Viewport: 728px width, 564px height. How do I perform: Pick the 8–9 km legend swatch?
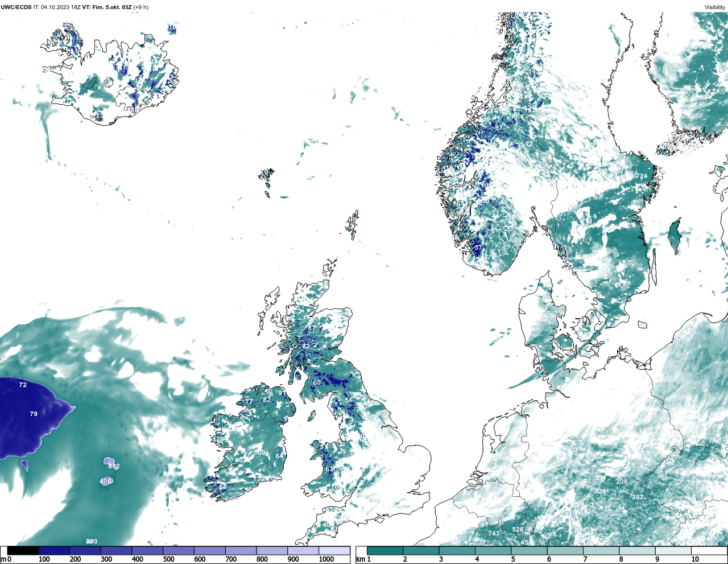point(637,550)
